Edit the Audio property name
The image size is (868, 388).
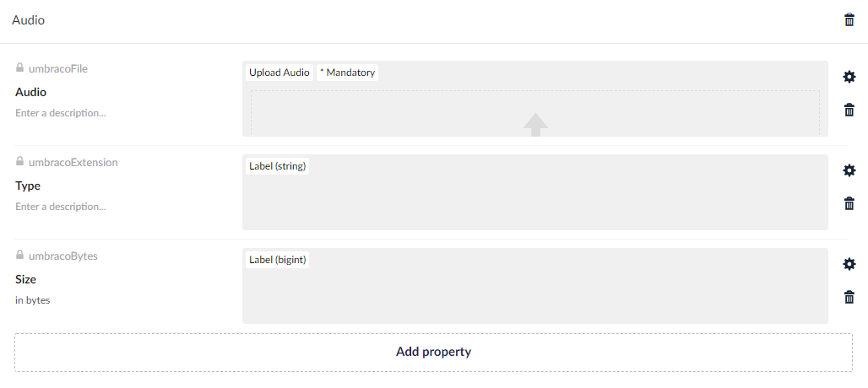[31, 92]
